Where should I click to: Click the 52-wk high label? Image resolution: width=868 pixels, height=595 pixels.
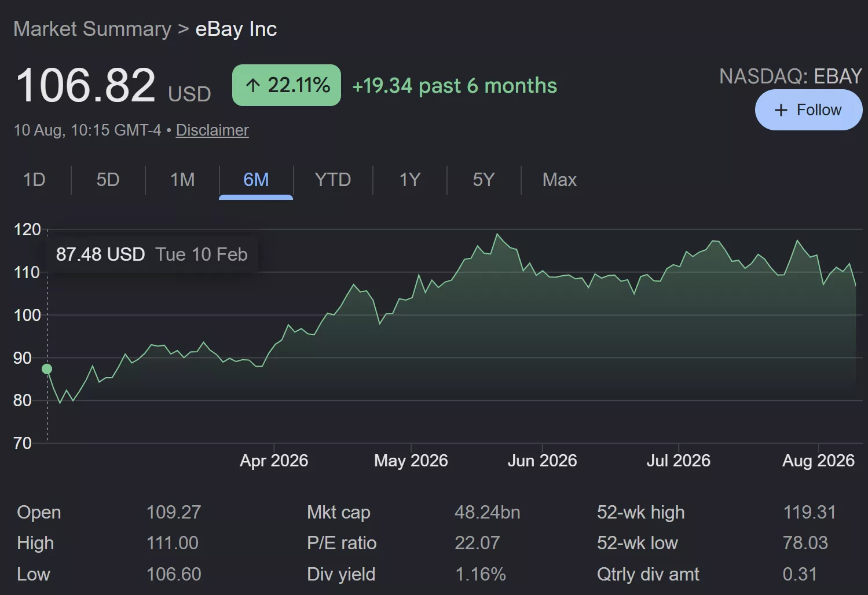(x=641, y=512)
